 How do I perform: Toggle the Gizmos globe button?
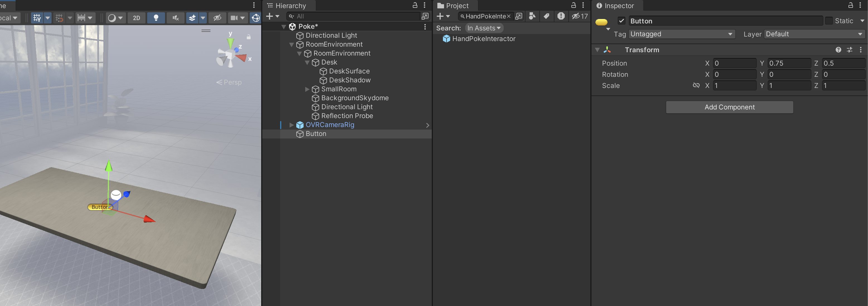click(255, 18)
